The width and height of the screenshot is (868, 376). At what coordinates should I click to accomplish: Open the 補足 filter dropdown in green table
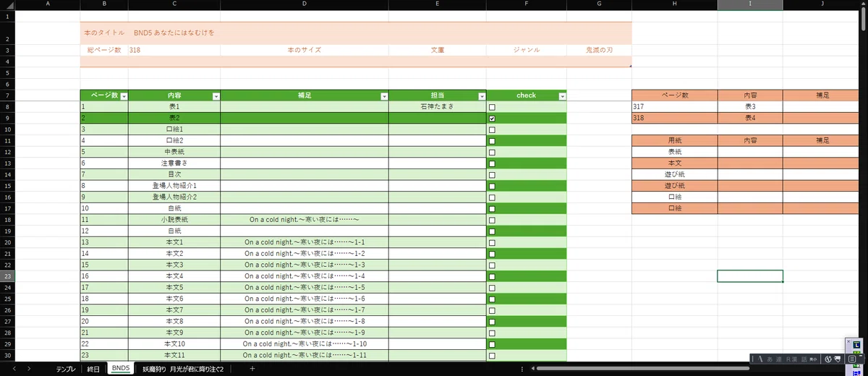(383, 95)
